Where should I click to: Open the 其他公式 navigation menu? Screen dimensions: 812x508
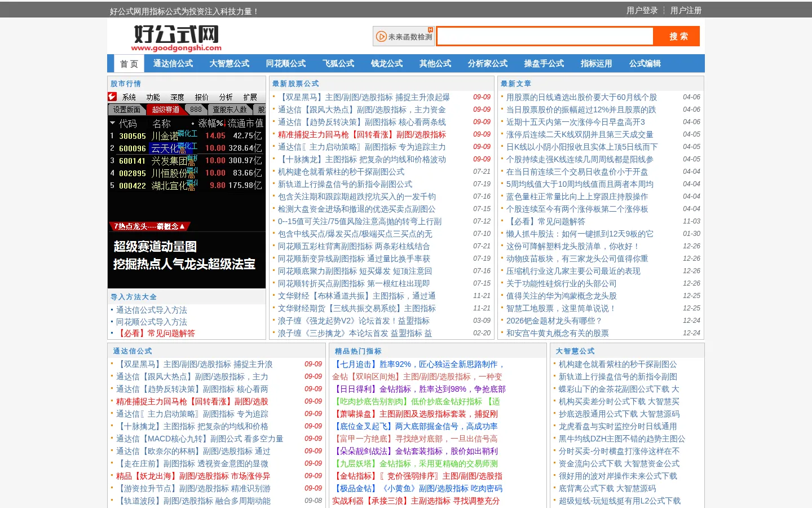pos(435,64)
